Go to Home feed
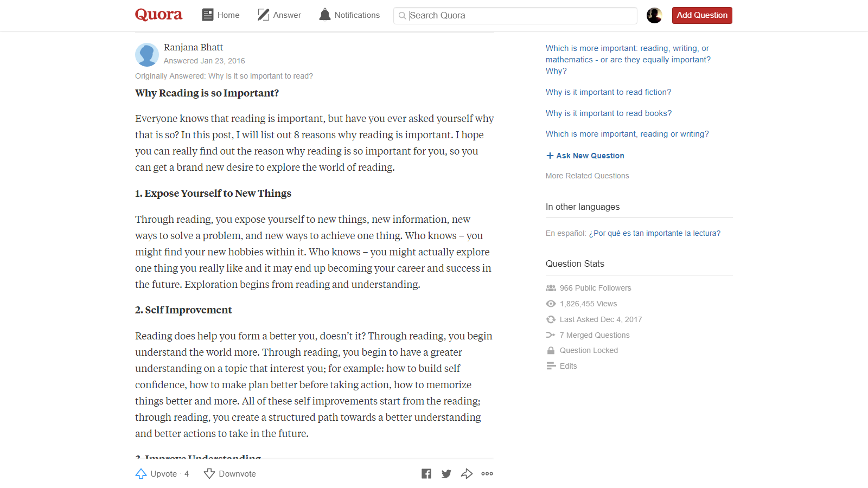Screen dimensions: 868x488 [x=221, y=15]
